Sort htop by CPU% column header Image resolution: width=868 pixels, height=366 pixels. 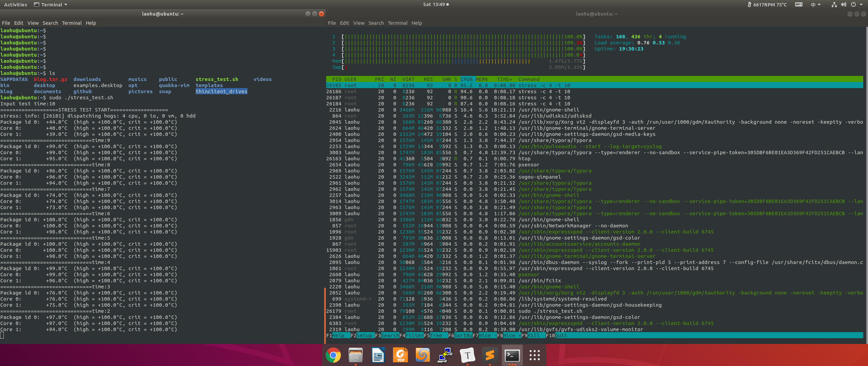click(x=467, y=79)
